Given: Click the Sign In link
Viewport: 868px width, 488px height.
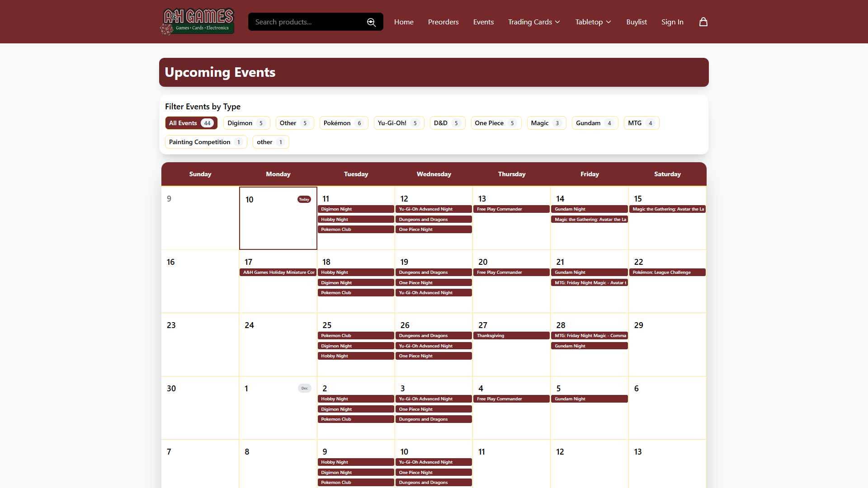Looking at the screenshot, I should click(672, 22).
